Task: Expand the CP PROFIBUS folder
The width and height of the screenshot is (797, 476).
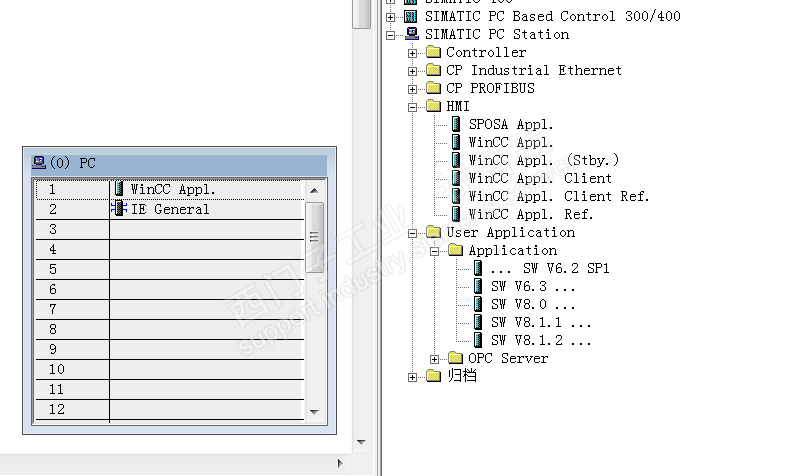Action: point(412,89)
